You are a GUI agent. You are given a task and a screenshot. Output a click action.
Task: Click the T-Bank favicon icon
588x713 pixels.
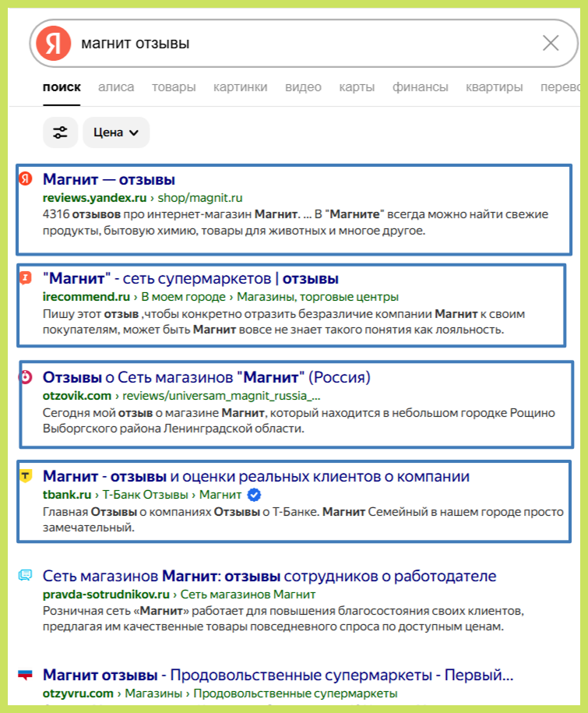tap(26, 476)
